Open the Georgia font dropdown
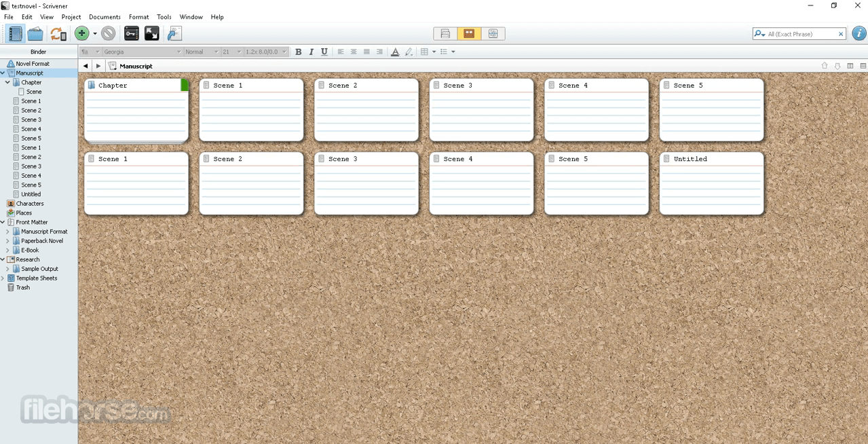This screenshot has height=444, width=868. pos(143,52)
